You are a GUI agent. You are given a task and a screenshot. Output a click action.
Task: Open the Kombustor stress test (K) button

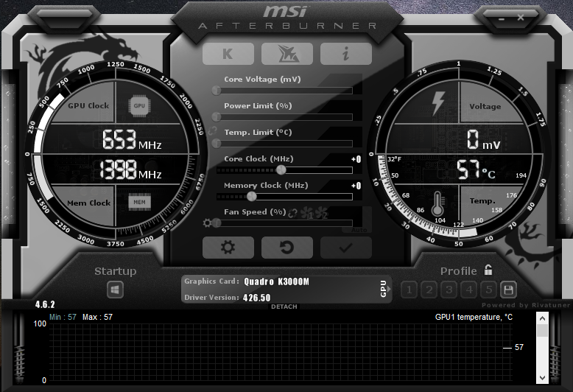(228, 54)
